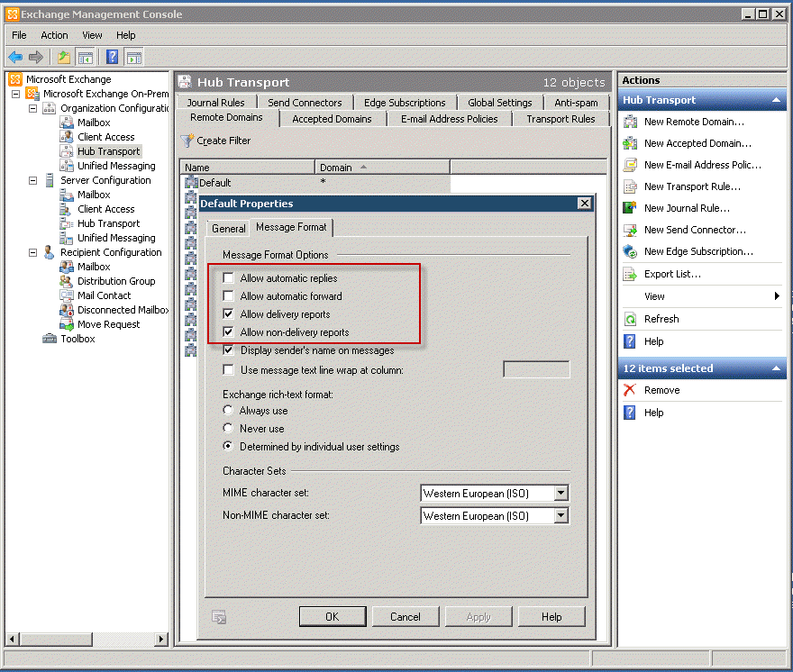Click the Up one level folder icon
Screen dimensions: 793x672
click(x=64, y=57)
